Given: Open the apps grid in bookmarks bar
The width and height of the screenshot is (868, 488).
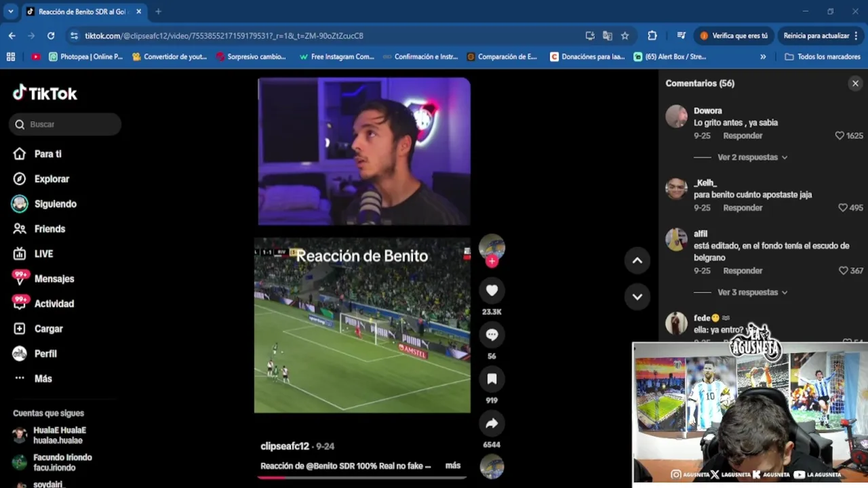Looking at the screenshot, I should point(11,57).
